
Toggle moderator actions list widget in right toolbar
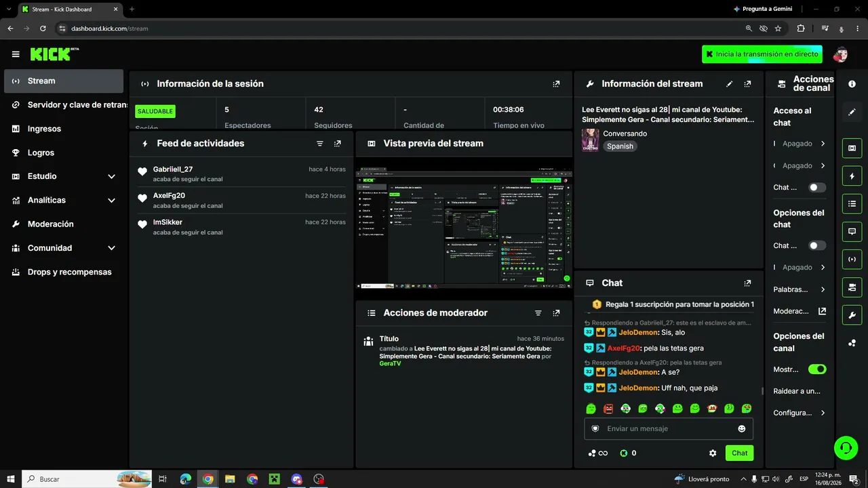click(852, 203)
